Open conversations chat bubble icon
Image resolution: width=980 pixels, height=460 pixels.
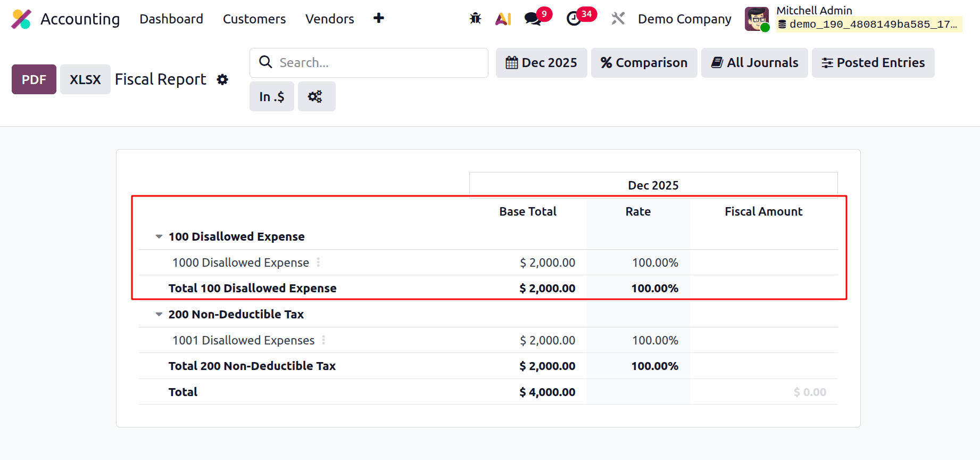tap(533, 19)
